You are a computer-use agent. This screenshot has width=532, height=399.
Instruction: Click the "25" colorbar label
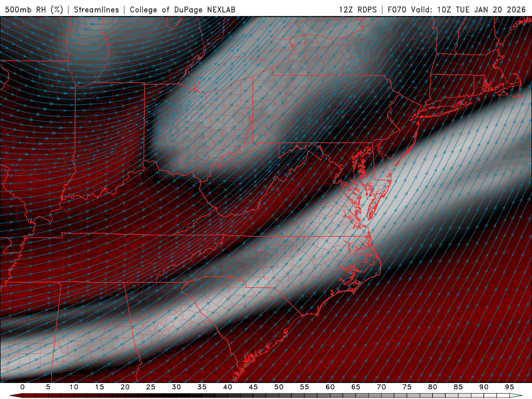(151, 387)
